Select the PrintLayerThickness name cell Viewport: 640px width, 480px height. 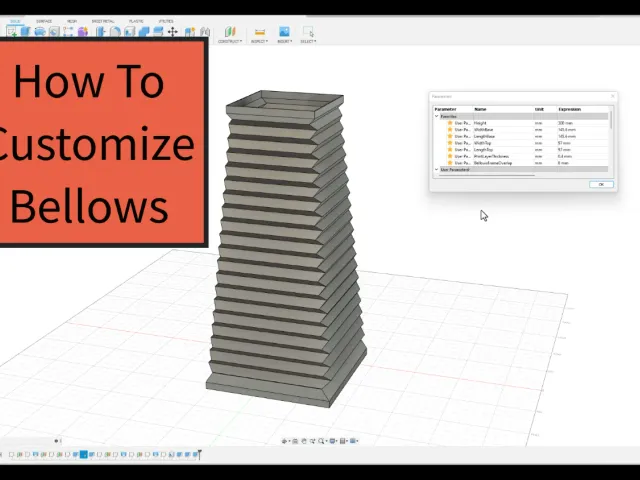point(503,156)
